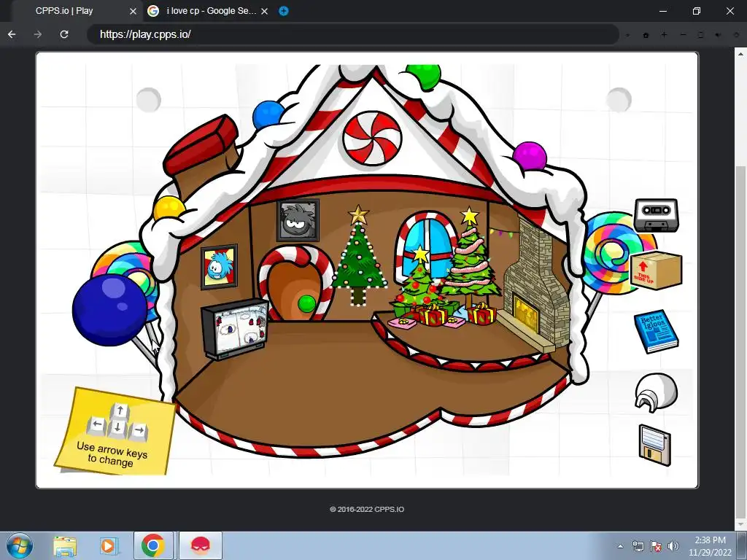The image size is (747, 560).
Task: Close the i love cp Google Search tab
Action: tap(264, 11)
